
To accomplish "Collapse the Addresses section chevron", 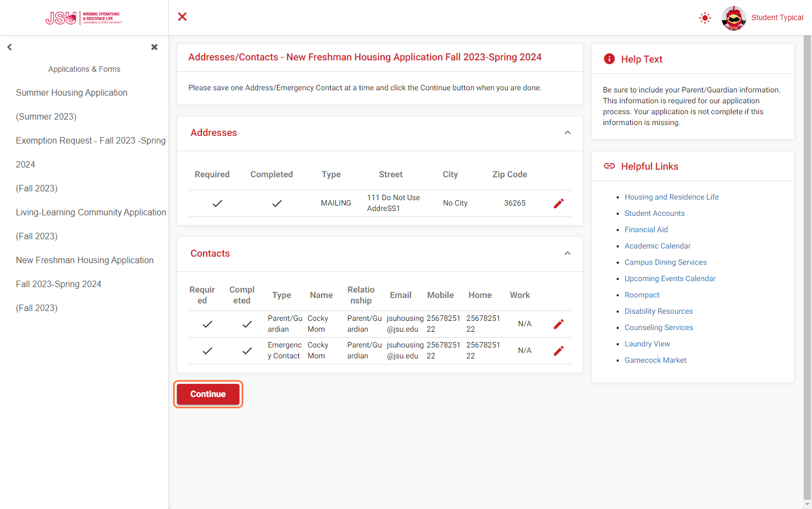I will [x=568, y=133].
